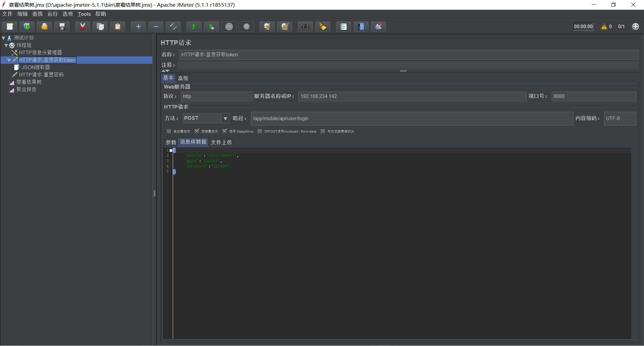Switch to the 参数 tab
644x346 pixels.
click(171, 142)
